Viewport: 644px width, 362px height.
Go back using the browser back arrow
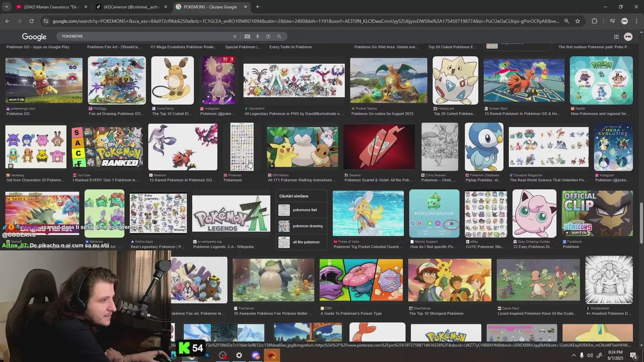(x=7, y=21)
